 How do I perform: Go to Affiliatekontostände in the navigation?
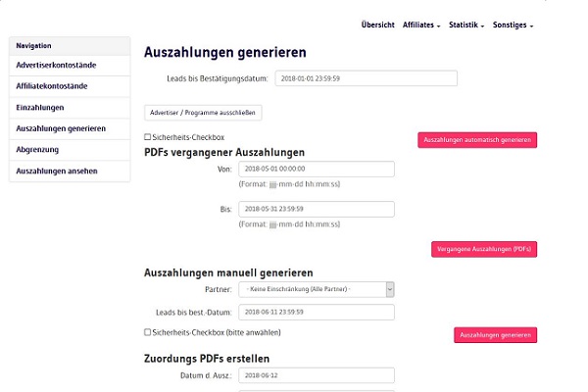pyautogui.click(x=53, y=86)
